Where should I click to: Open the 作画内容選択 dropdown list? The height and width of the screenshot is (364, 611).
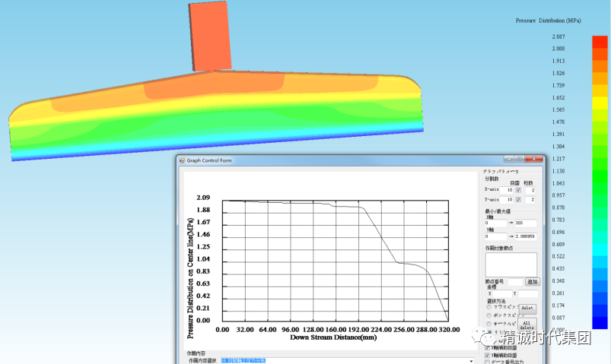(x=347, y=361)
